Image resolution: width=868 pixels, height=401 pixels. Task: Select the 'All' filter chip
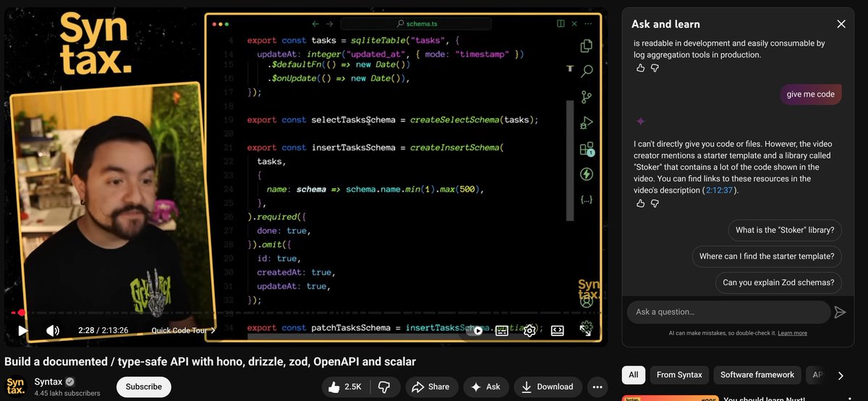click(x=634, y=375)
